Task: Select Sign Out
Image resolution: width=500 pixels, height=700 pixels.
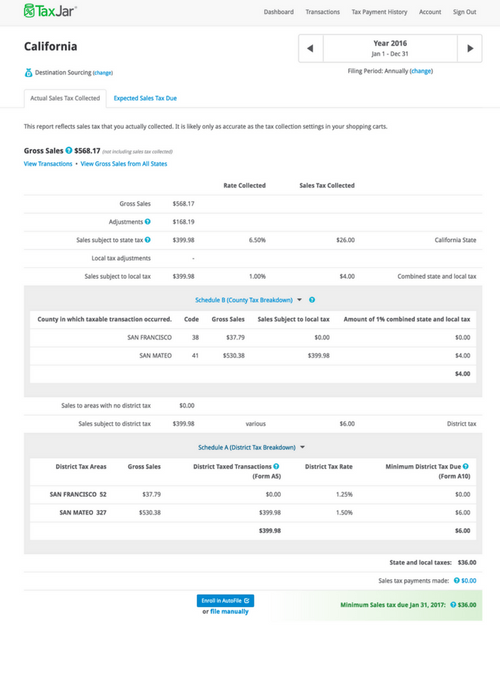Action: tap(464, 12)
